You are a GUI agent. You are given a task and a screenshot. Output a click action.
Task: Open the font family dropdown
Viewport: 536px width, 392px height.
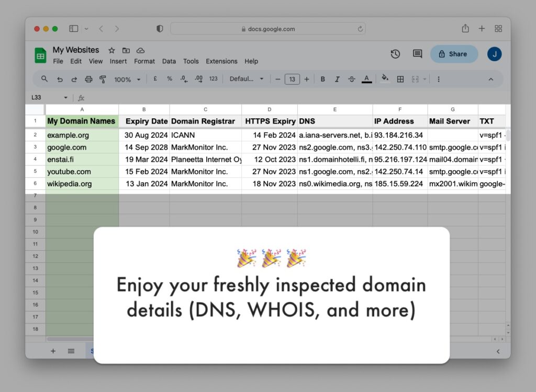(247, 79)
